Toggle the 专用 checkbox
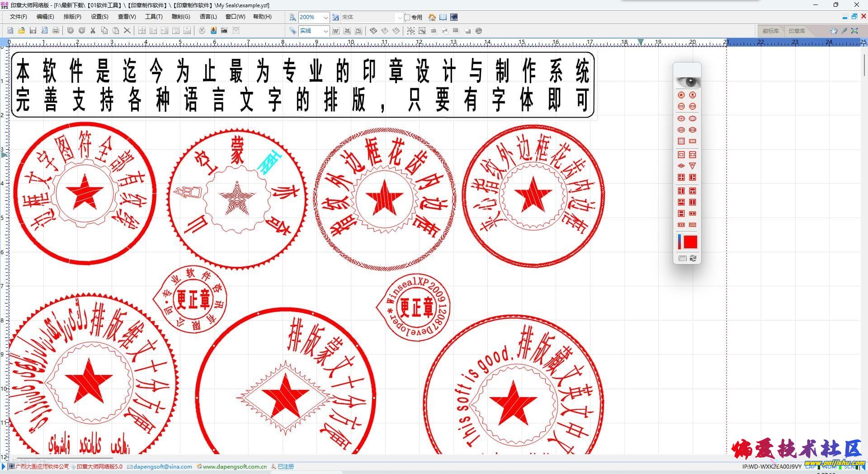868x474 pixels. tap(407, 17)
